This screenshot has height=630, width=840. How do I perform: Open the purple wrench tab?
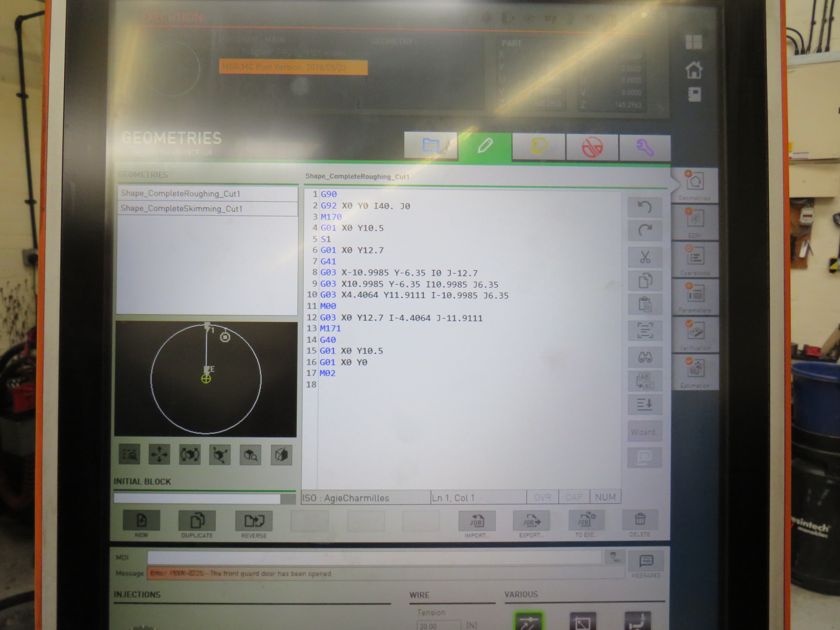coord(644,147)
